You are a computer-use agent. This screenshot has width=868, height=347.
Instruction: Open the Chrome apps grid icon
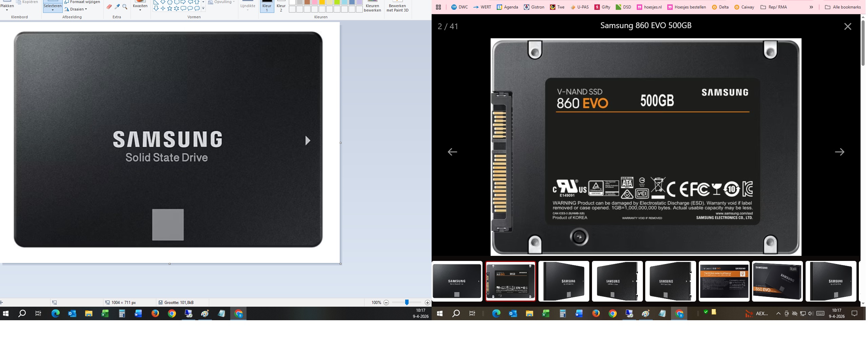(438, 7)
